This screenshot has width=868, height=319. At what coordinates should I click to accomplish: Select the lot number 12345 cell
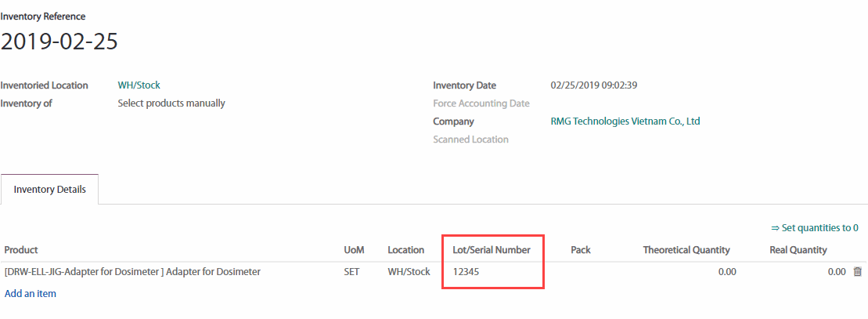tap(468, 272)
